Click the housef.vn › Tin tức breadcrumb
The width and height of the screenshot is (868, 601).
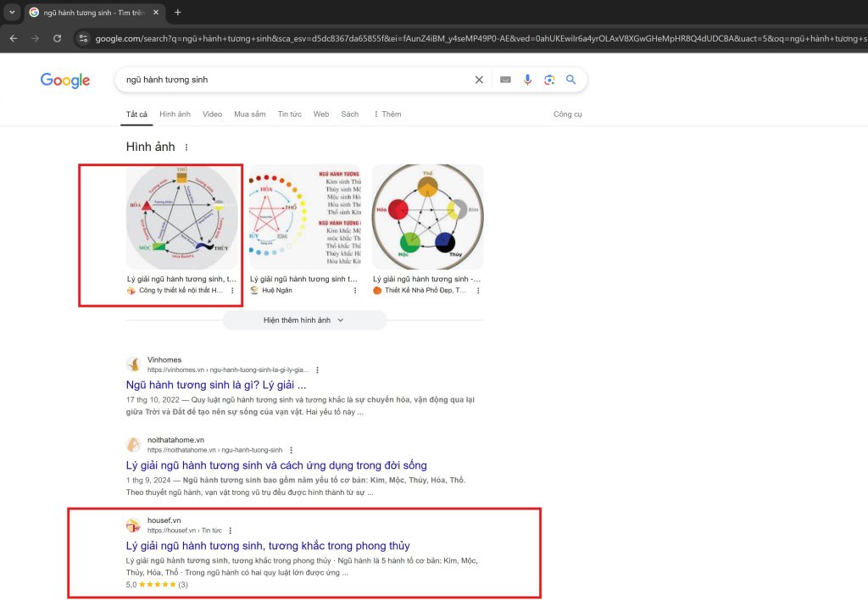[x=184, y=530]
